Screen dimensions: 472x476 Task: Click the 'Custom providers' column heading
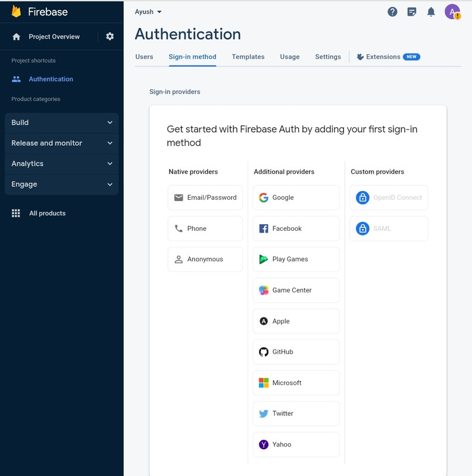pyautogui.click(x=377, y=172)
